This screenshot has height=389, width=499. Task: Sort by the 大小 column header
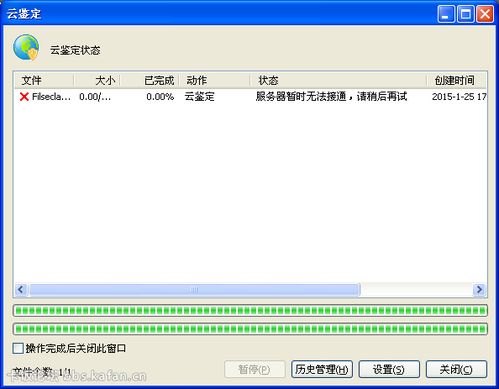pos(97,80)
